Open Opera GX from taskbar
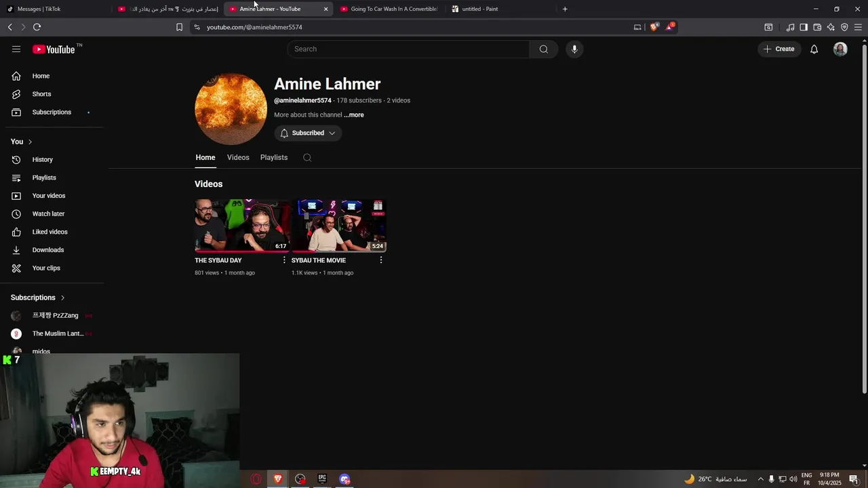Viewport: 868px width, 488px height. pyautogui.click(x=256, y=479)
